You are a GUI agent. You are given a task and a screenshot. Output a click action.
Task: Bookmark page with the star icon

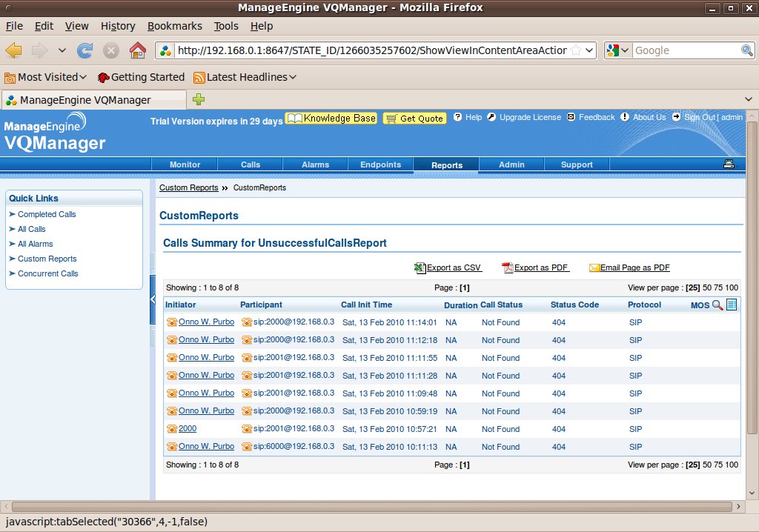click(576, 50)
